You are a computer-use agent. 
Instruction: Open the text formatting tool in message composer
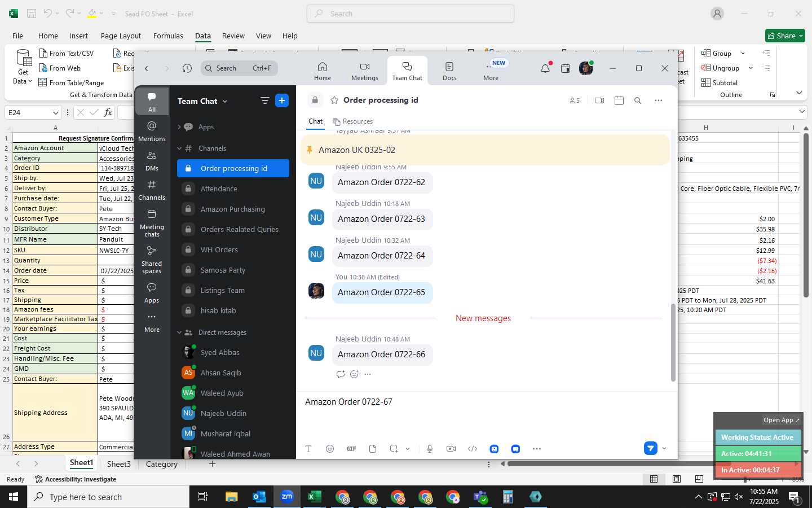pos(308,449)
